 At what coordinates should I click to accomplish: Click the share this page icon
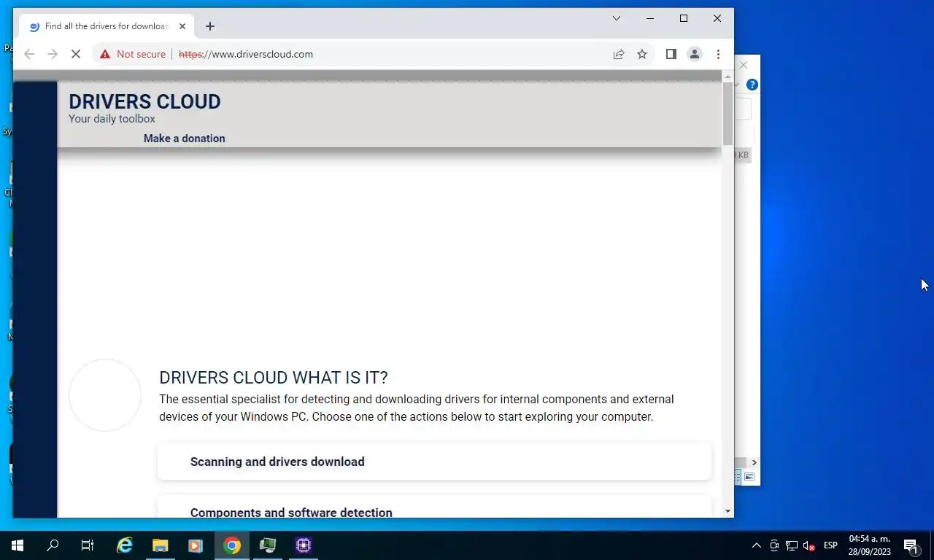619,54
